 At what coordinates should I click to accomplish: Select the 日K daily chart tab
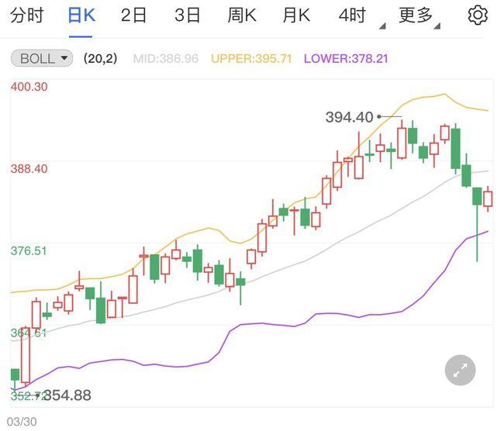[81, 16]
